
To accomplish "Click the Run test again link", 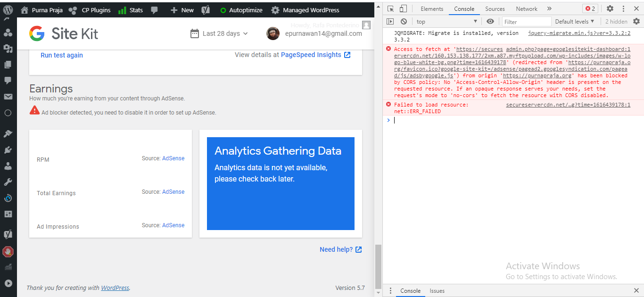I will click(62, 55).
